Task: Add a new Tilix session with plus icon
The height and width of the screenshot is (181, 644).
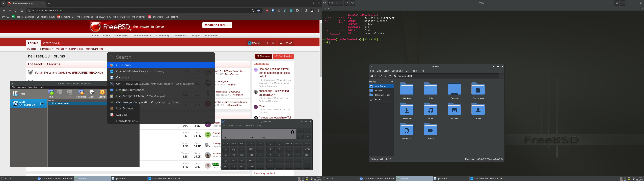Action: (x=341, y=3)
